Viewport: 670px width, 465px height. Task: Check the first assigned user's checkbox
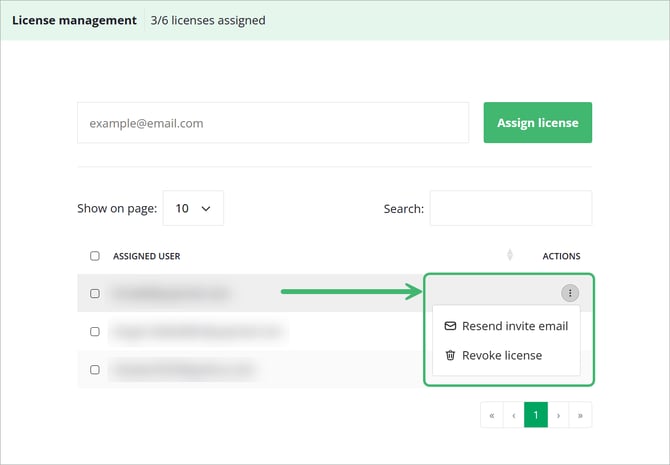tap(95, 294)
